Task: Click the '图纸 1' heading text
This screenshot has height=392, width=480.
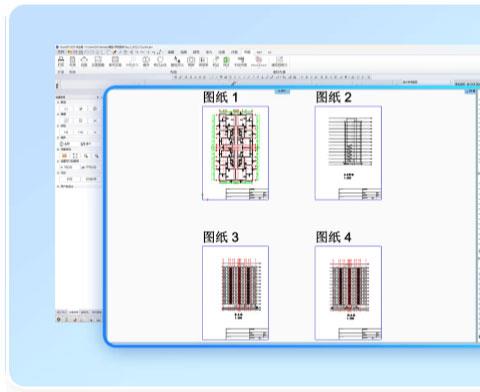Action: click(x=221, y=97)
